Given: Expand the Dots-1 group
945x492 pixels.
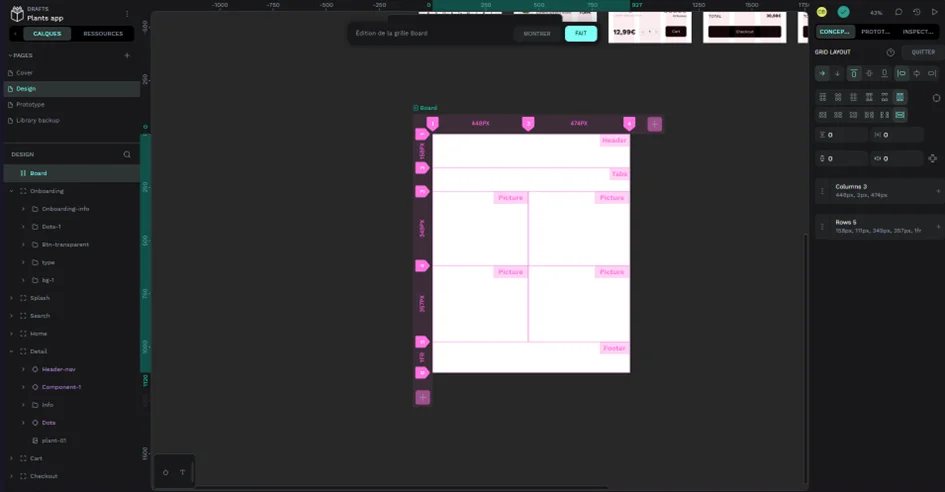Looking at the screenshot, I should (x=23, y=227).
